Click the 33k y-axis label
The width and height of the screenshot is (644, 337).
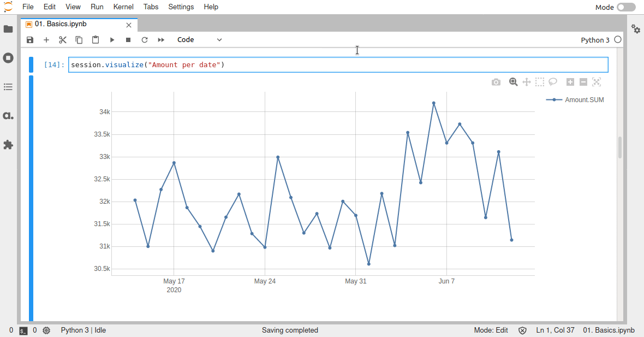pyautogui.click(x=105, y=157)
